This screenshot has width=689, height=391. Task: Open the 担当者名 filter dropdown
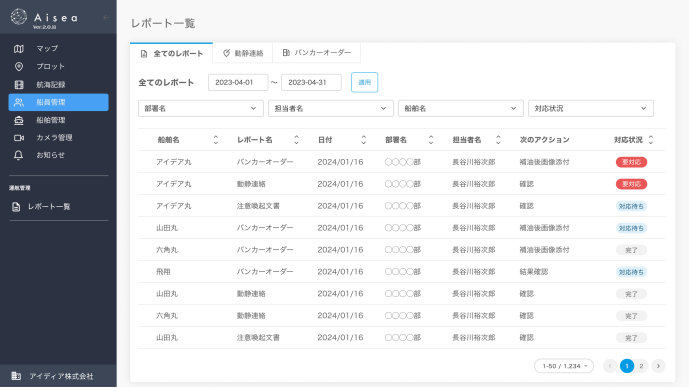pyautogui.click(x=331, y=109)
